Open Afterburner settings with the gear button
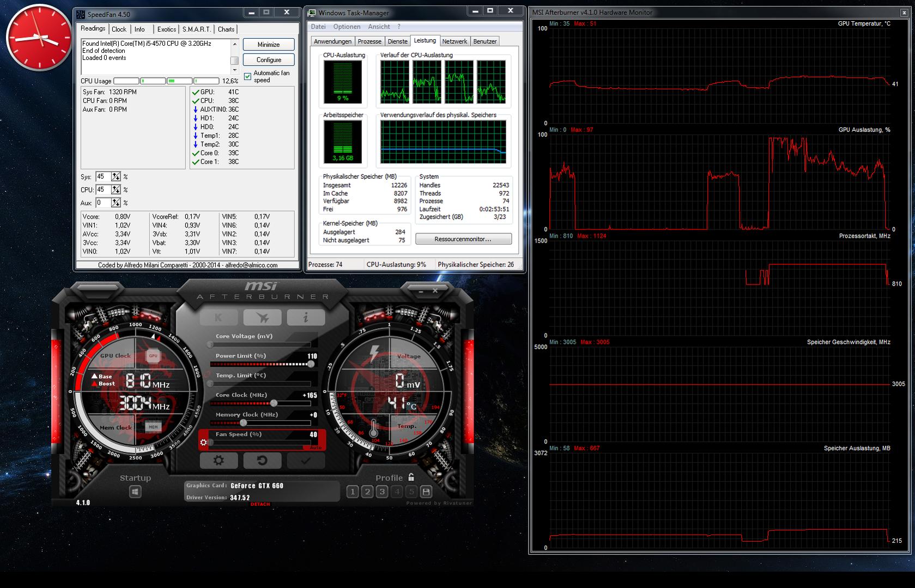The image size is (915, 588). click(x=219, y=460)
